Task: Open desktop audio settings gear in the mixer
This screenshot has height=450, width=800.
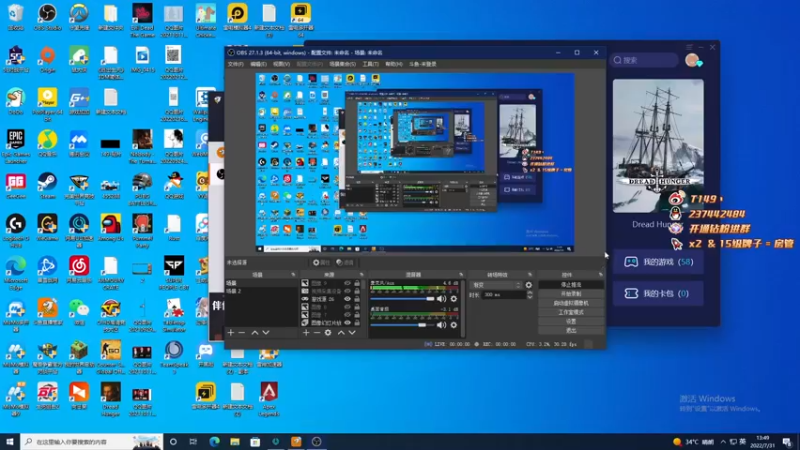Action: (x=454, y=325)
